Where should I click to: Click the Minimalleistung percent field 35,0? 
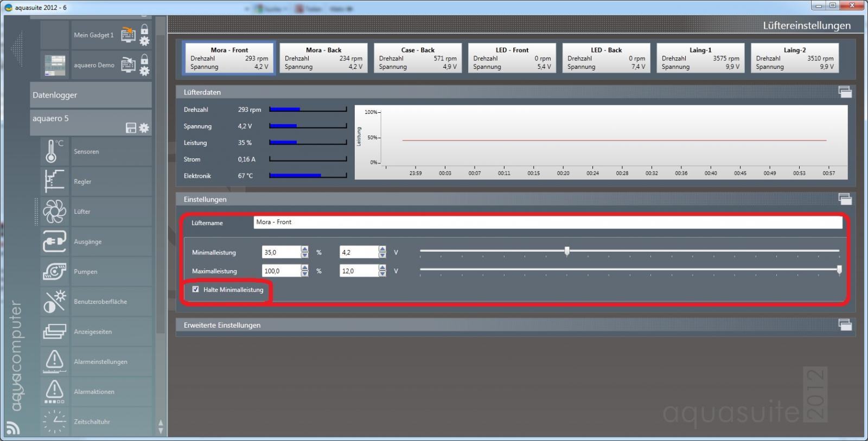coord(282,252)
